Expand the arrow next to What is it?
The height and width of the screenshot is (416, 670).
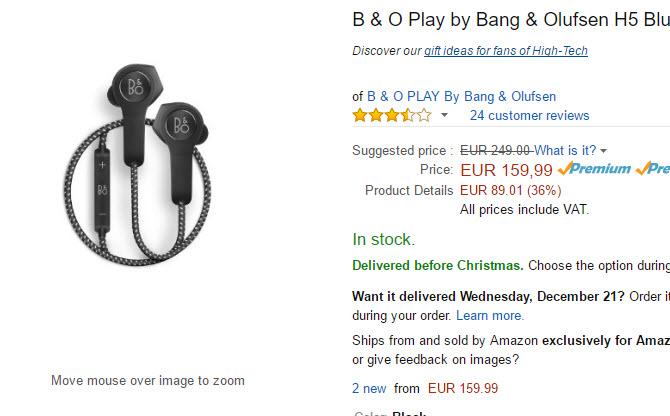tap(603, 151)
